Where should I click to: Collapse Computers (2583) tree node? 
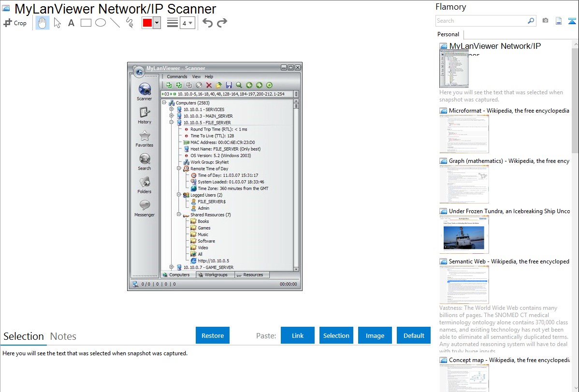point(164,103)
